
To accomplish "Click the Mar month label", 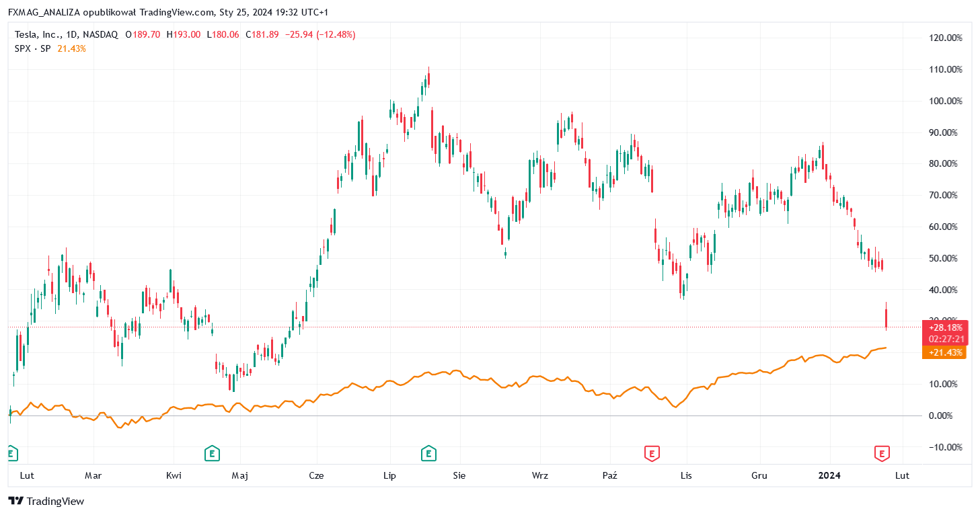I will coord(93,475).
